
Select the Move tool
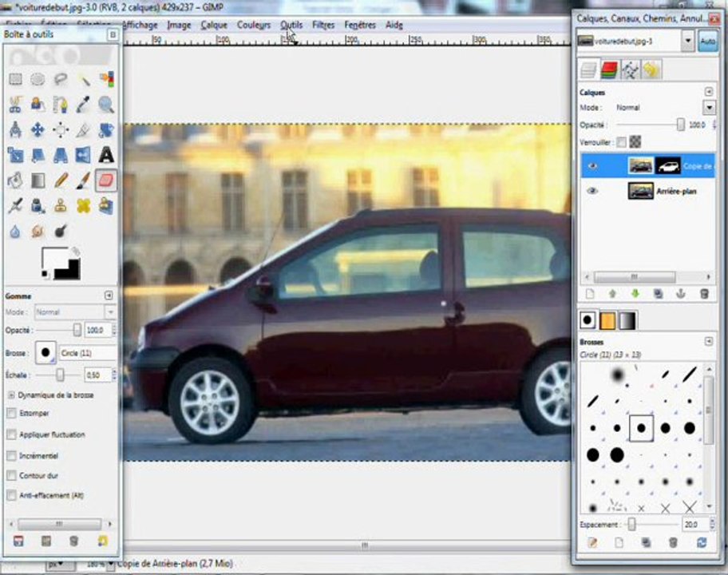pyautogui.click(x=38, y=129)
